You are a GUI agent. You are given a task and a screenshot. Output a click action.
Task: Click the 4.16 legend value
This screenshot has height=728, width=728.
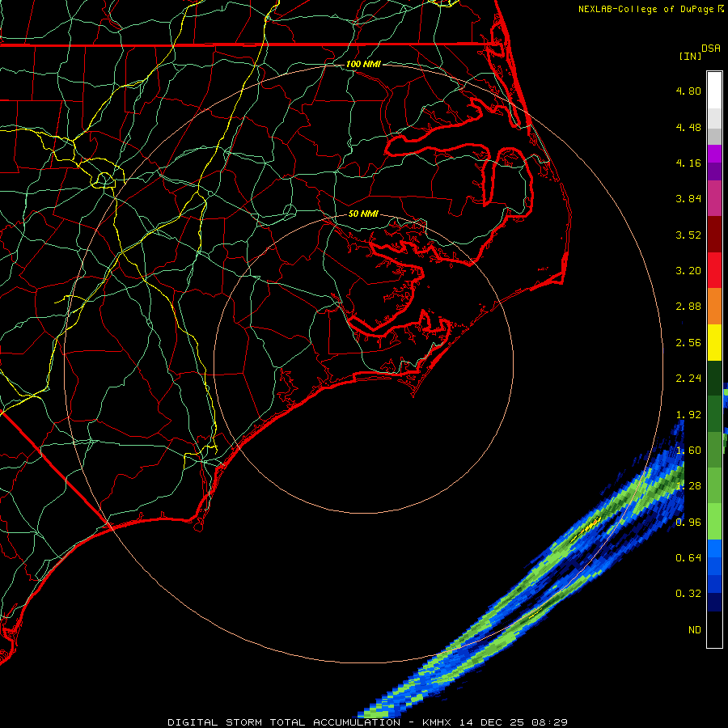[688, 163]
